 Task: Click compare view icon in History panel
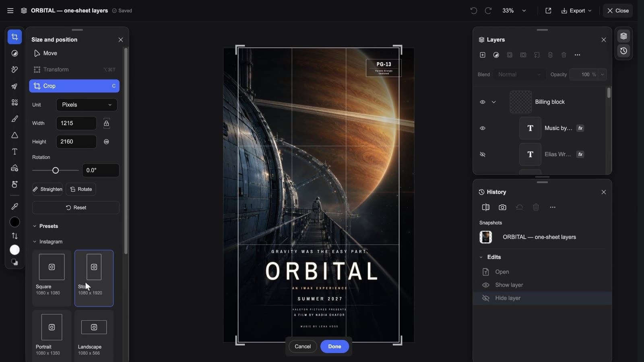tap(486, 207)
